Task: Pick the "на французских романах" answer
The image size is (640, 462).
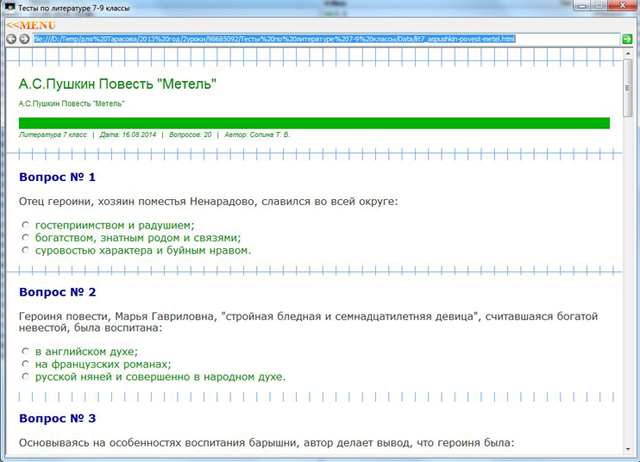Action: click(25, 365)
